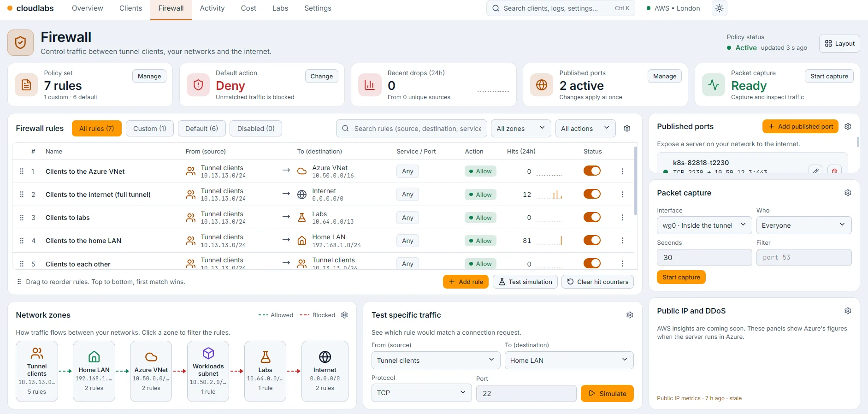Open the Protocol dropdown showing TCP
Viewport: 868px width, 414px height.
click(421, 393)
